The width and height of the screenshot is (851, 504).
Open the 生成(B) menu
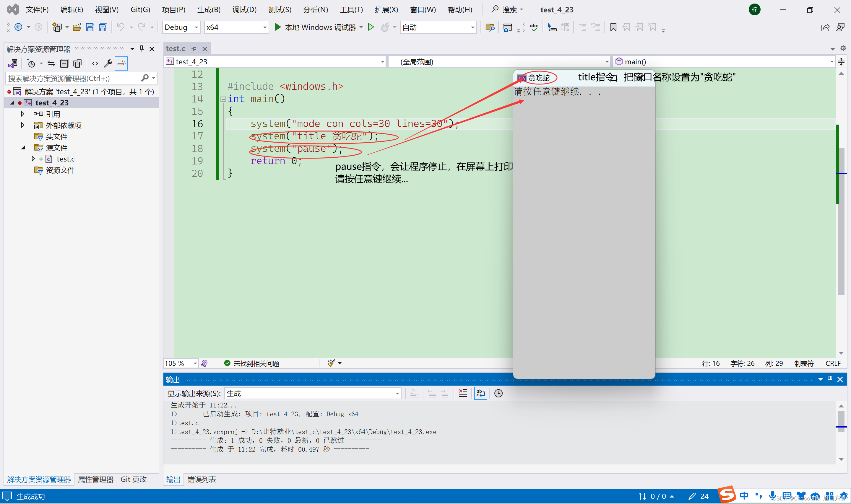pyautogui.click(x=209, y=9)
